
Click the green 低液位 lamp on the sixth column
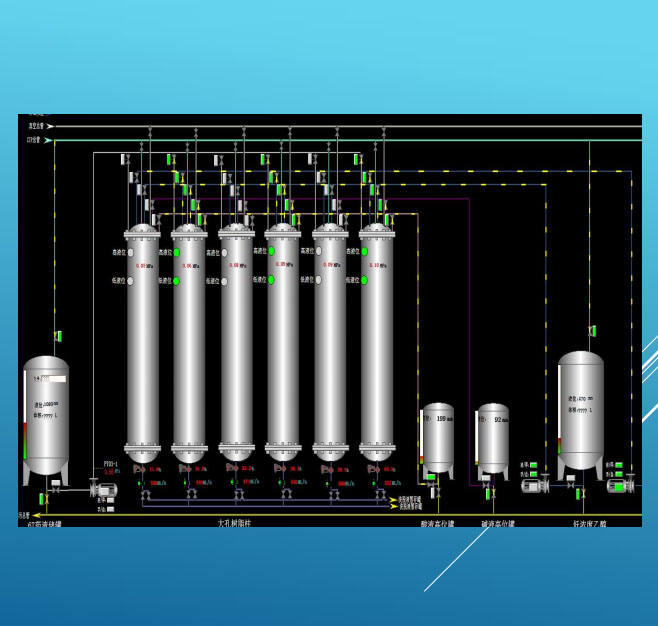click(x=364, y=280)
